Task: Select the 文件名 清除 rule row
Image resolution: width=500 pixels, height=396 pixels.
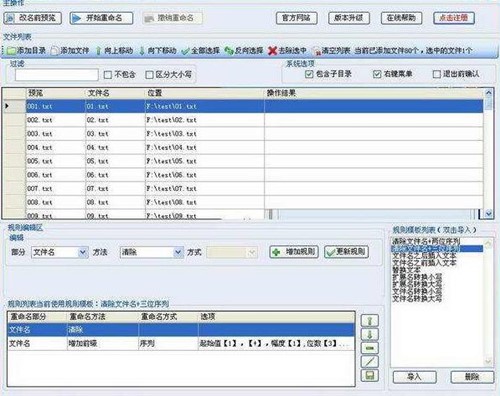Action: (x=181, y=330)
